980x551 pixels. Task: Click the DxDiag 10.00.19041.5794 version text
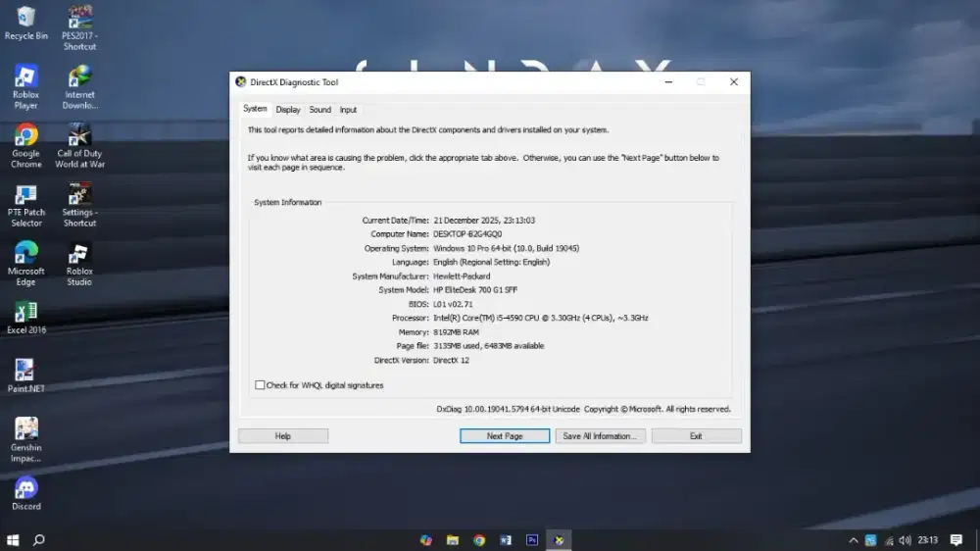pos(508,409)
